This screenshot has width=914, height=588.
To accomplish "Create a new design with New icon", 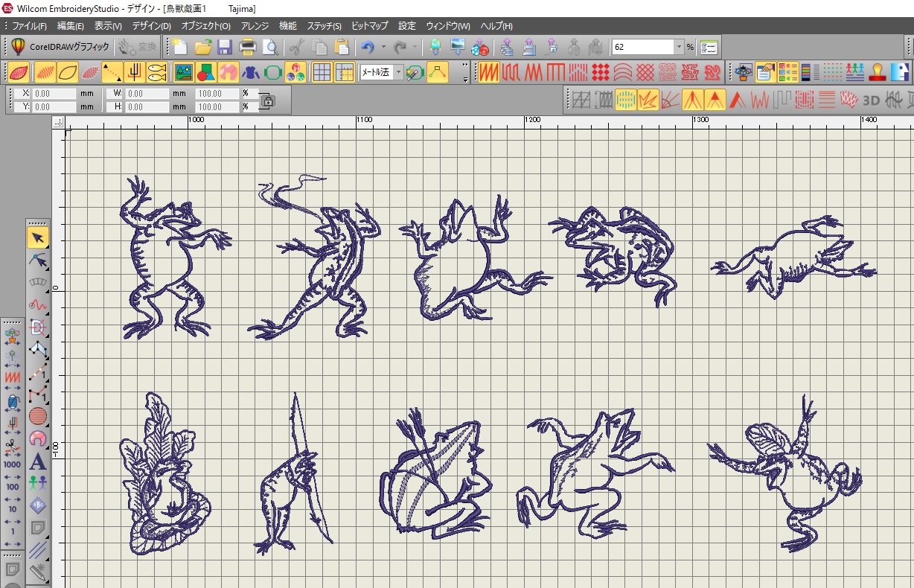I will point(180,48).
